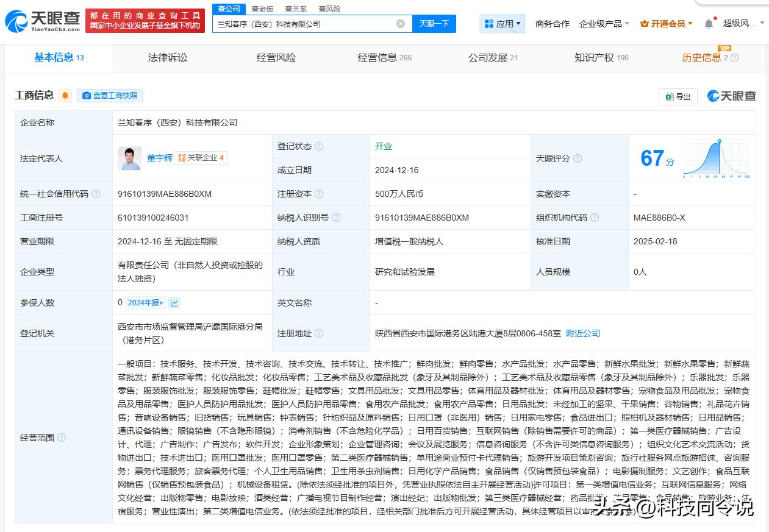Viewport: 769px width, 532px height.
Task: Click the help icon next to 注册资本
Action: click(x=319, y=194)
